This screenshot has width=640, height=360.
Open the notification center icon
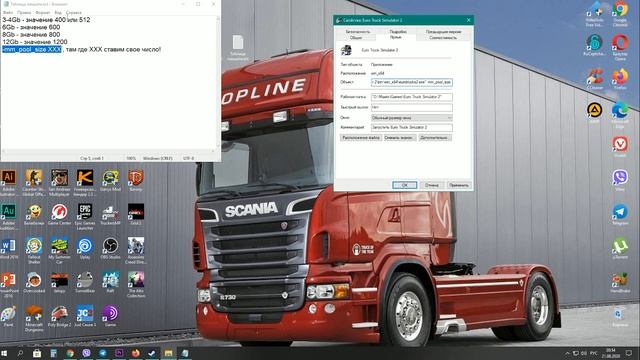[629, 353]
